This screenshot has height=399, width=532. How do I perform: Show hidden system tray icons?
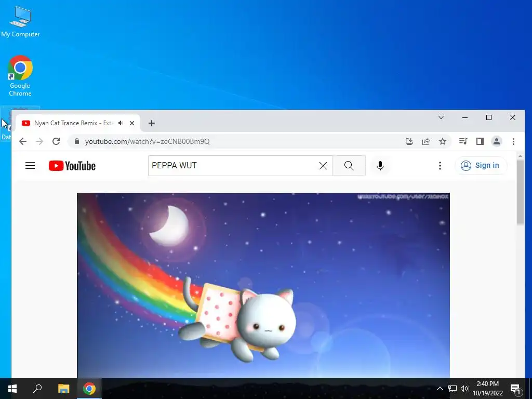pyautogui.click(x=440, y=389)
